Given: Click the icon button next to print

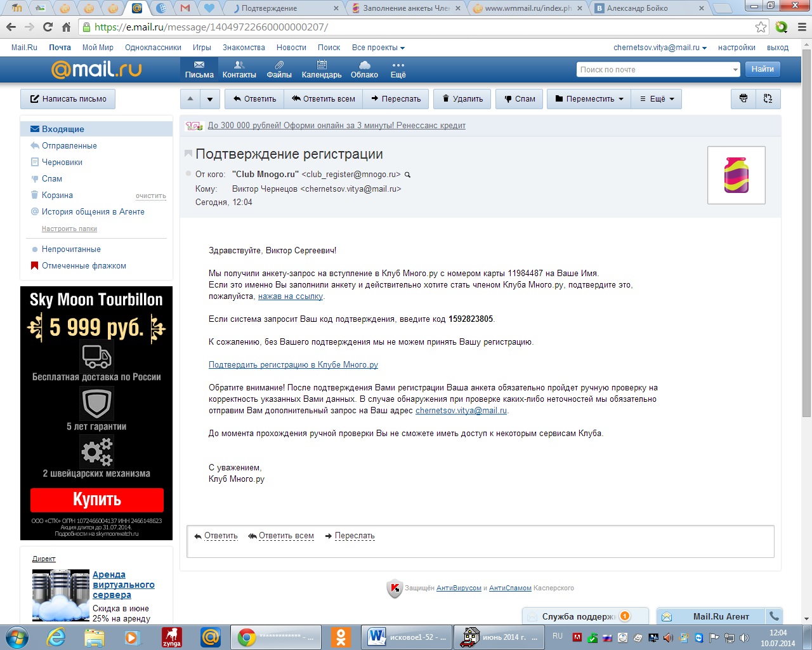Looking at the screenshot, I should click(768, 99).
